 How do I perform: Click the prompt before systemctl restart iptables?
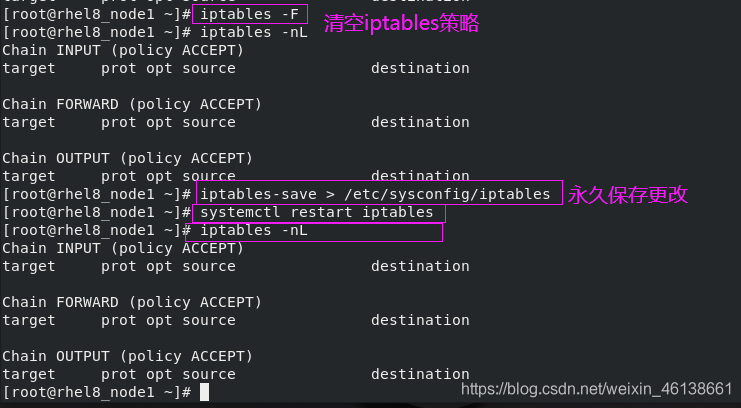[96, 212]
